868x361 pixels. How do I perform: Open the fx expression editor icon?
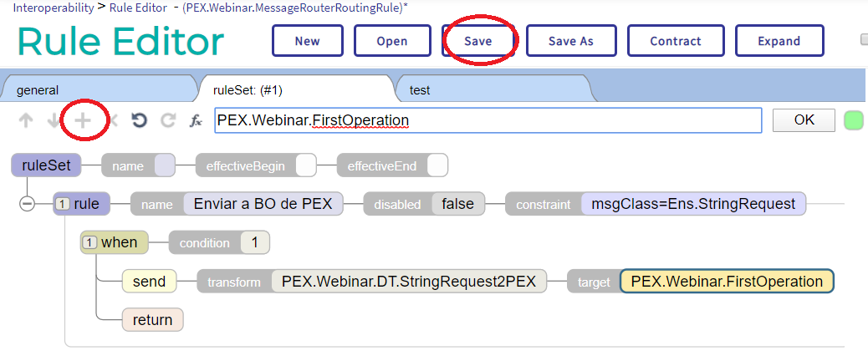click(x=196, y=120)
